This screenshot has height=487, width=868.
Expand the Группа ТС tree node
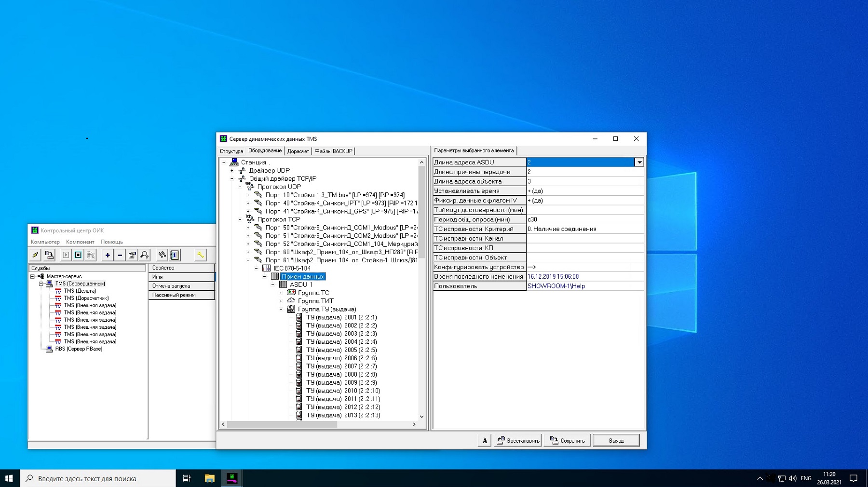coord(281,293)
